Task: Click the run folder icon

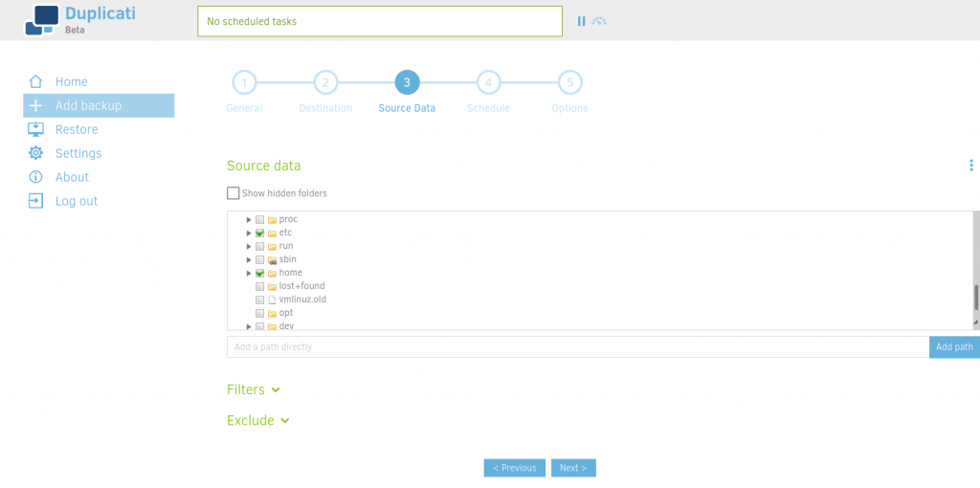Action: [272, 246]
